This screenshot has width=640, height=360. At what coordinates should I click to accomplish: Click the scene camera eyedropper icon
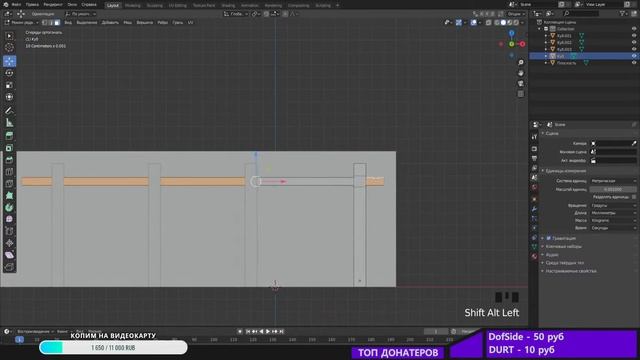tap(634, 143)
